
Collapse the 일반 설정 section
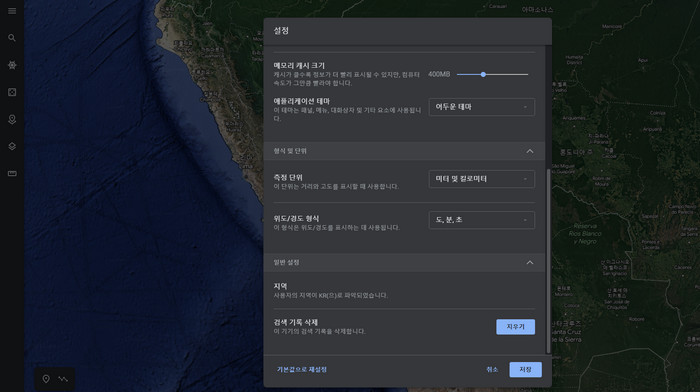pyautogui.click(x=529, y=263)
